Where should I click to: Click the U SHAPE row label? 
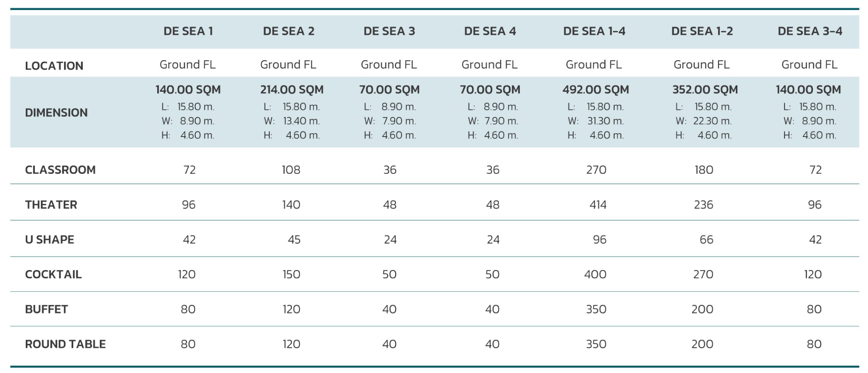point(49,240)
